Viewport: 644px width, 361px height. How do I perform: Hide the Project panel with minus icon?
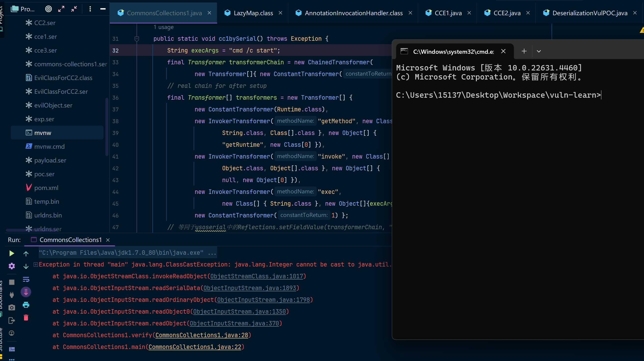click(103, 9)
